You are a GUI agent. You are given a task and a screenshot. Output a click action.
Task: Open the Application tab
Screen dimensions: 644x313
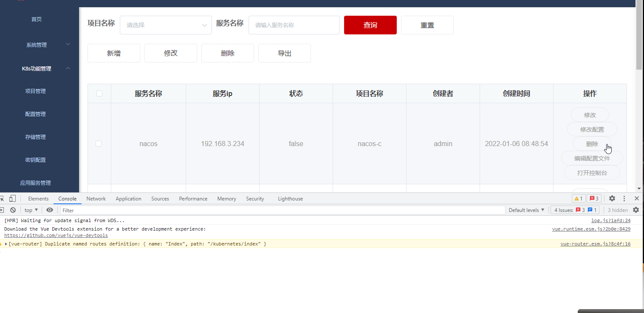(128, 198)
